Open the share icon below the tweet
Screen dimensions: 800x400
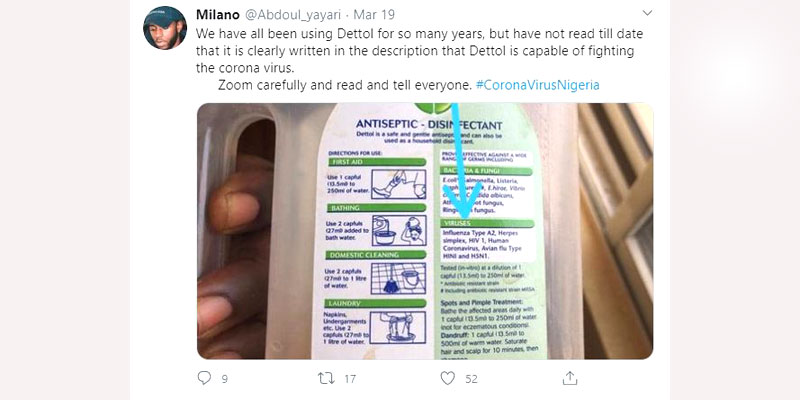pos(570,378)
